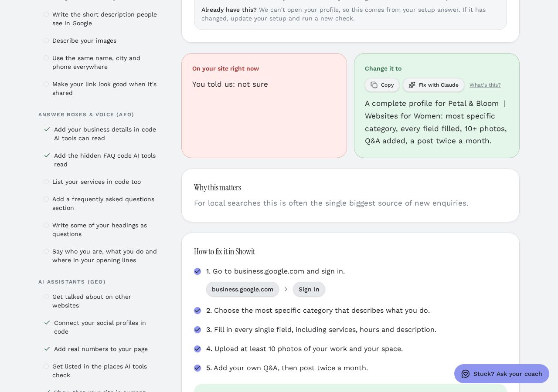Click the 'Why this matters' heading
This screenshot has width=558, height=392.
pyautogui.click(x=218, y=188)
